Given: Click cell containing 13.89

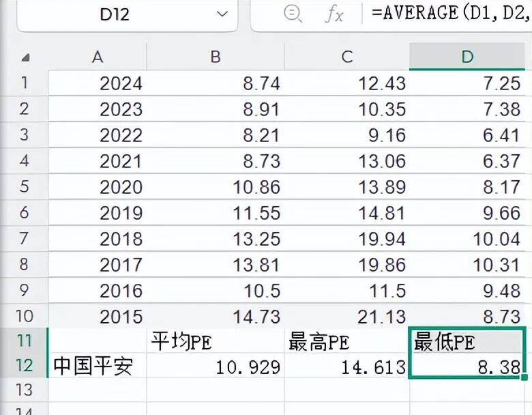Looking at the screenshot, I should pos(346,187).
